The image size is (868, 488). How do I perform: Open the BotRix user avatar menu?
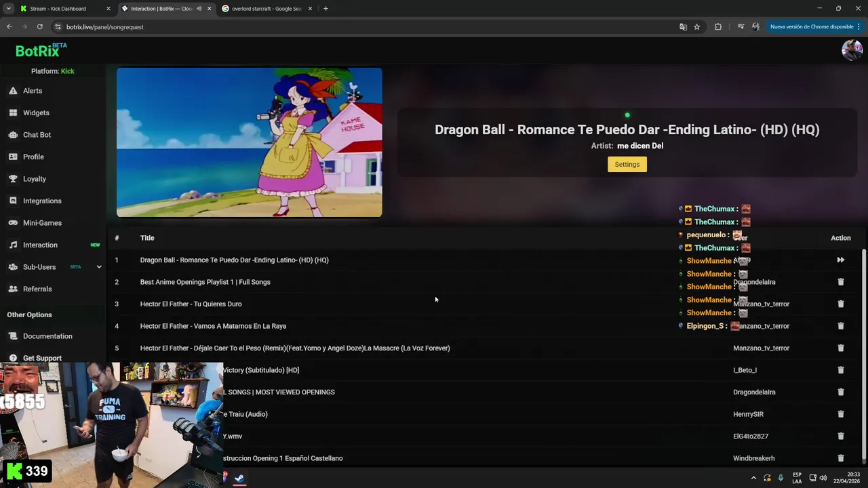point(852,50)
